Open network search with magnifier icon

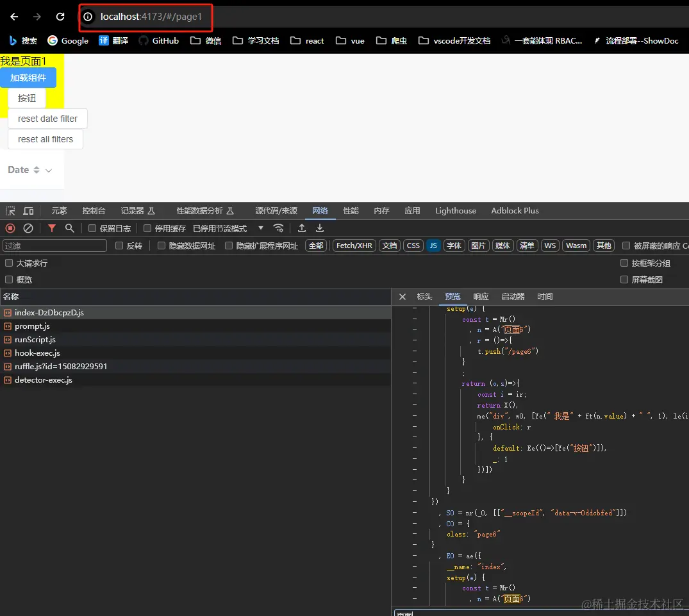[69, 228]
